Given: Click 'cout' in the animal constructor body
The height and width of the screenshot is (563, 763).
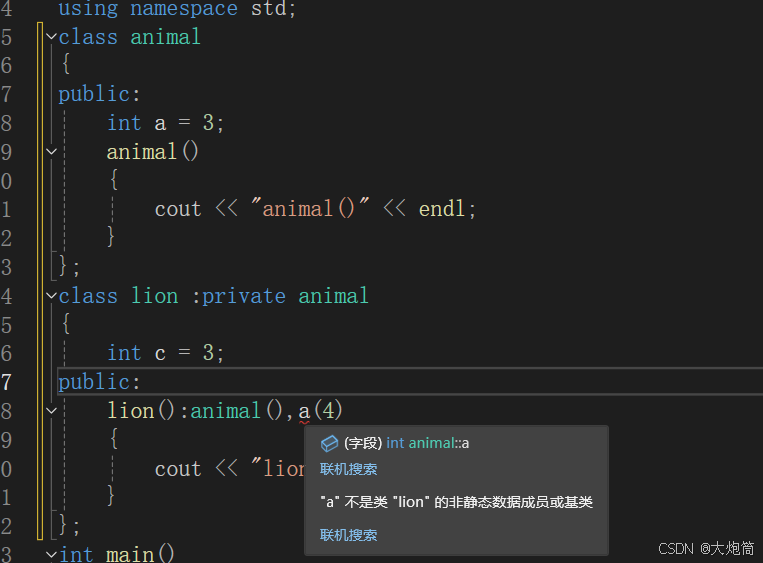Looking at the screenshot, I should pyautogui.click(x=178, y=209).
